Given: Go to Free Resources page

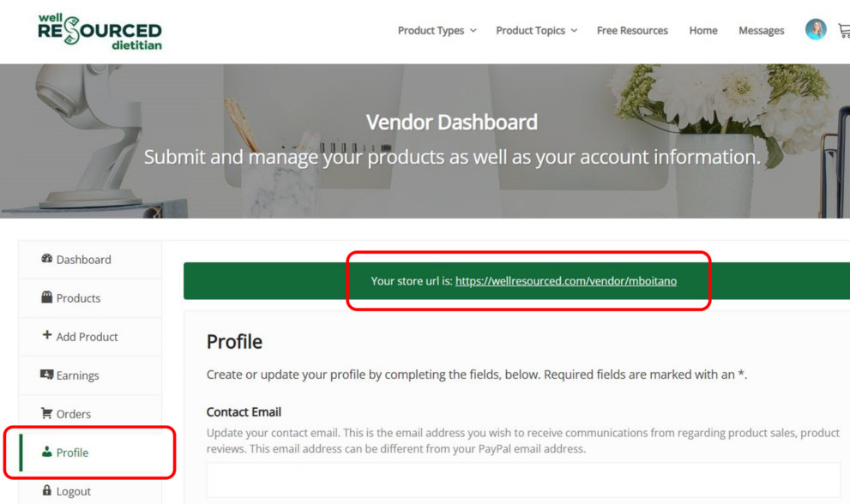Looking at the screenshot, I should [x=632, y=30].
